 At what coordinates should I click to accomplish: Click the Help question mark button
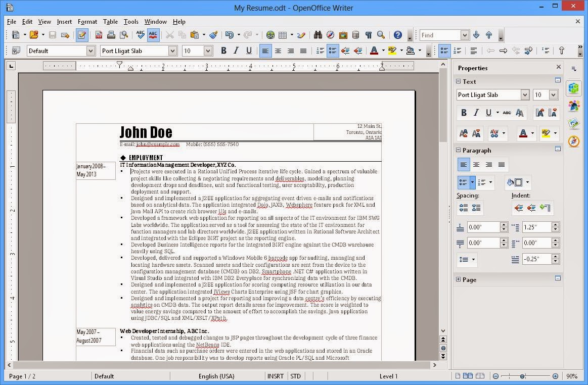398,35
